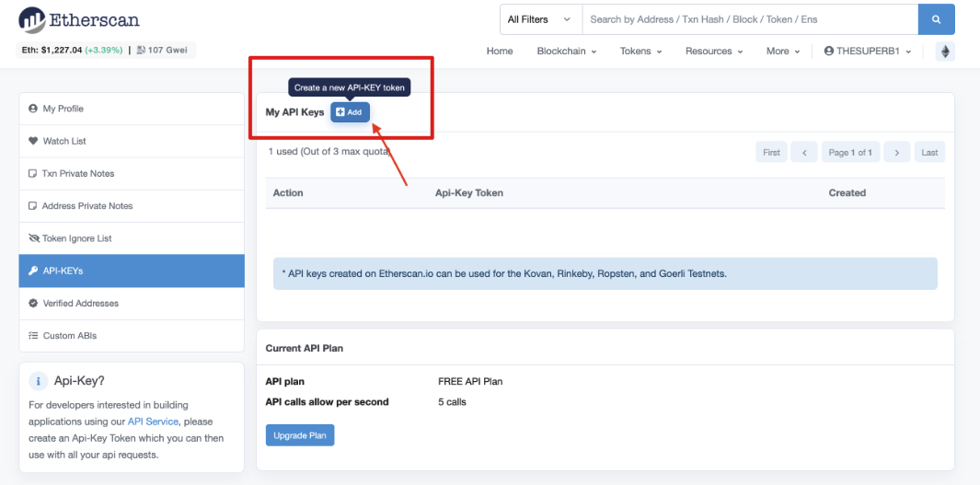This screenshot has height=485, width=980.
Task: Click the 1 used quota text
Action: click(x=329, y=152)
